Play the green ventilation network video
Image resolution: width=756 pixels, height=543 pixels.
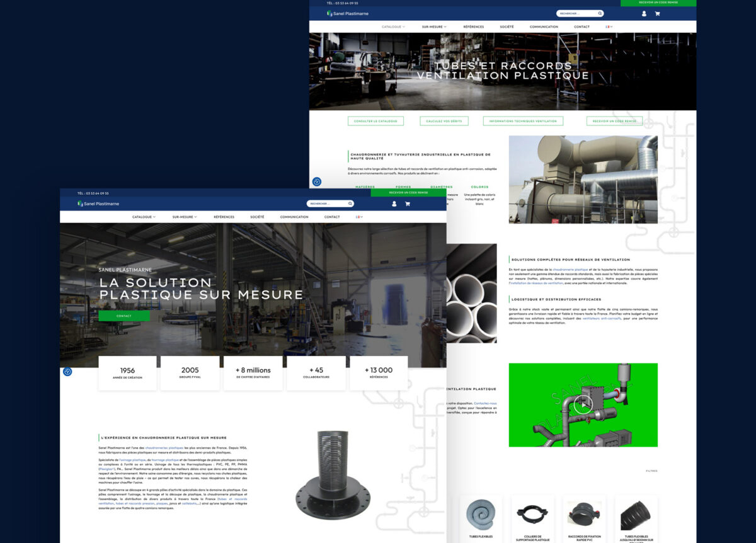pos(583,404)
